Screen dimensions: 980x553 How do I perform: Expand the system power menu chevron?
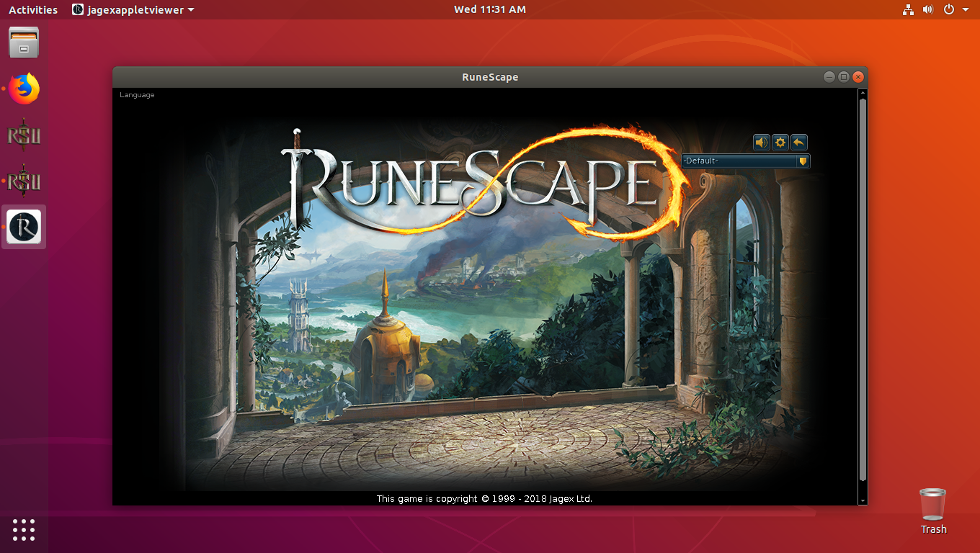966,9
